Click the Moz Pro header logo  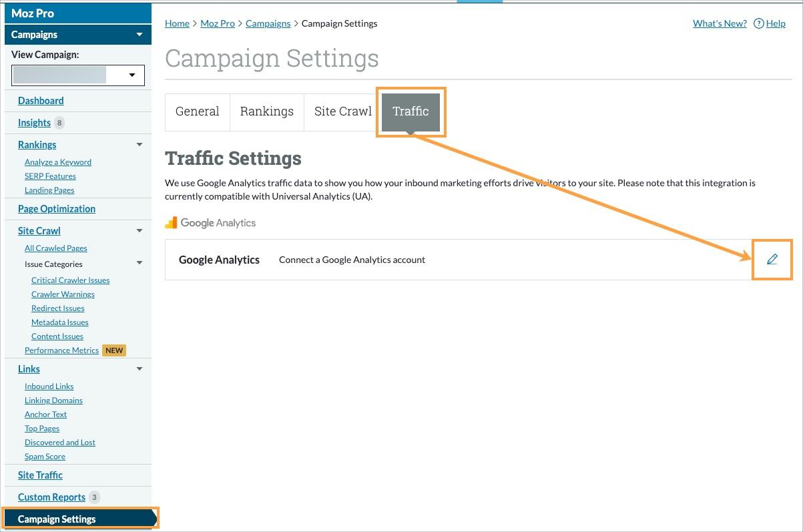[32, 12]
